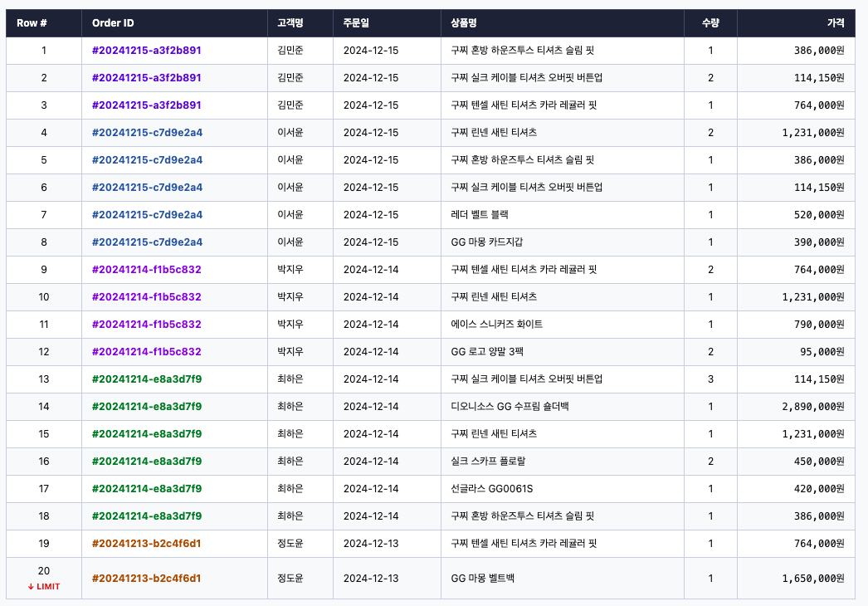
Task: Open order #20241215-a3f2b891 in row 3
Action: pos(146,105)
